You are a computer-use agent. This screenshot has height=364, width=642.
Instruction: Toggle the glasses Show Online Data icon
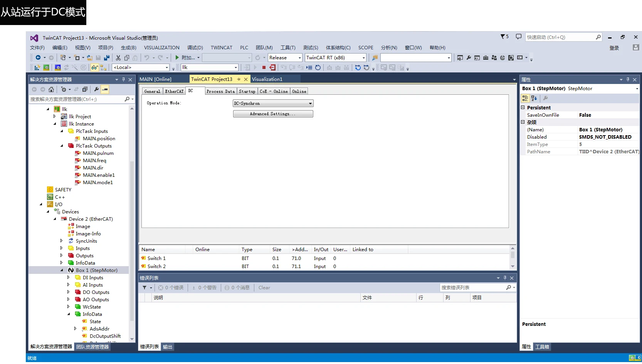click(x=94, y=67)
